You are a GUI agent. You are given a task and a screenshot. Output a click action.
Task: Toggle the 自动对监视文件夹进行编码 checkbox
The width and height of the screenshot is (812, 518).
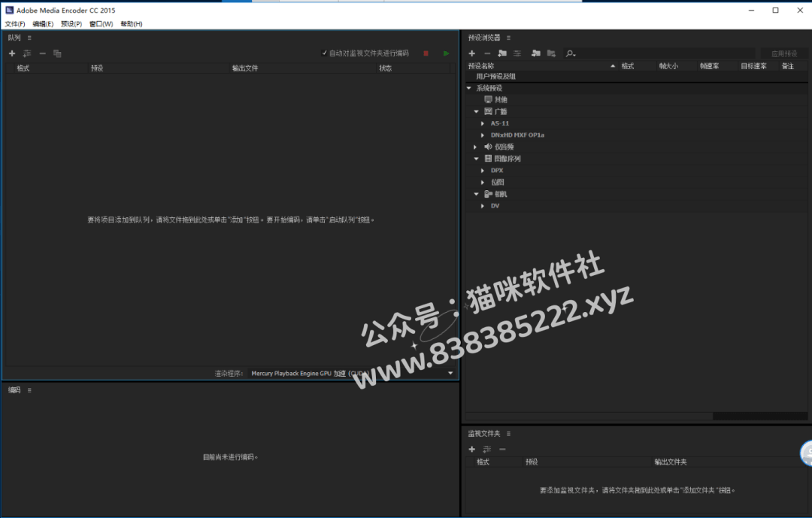[x=324, y=53]
